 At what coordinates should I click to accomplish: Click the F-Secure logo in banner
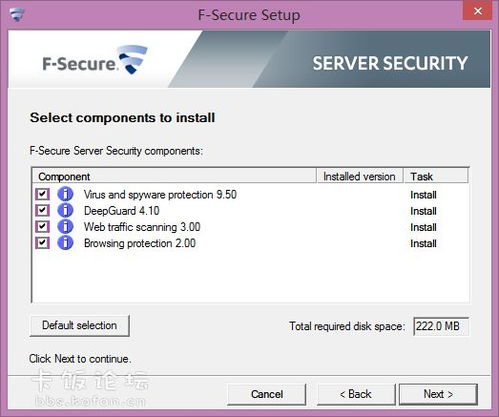[95, 61]
